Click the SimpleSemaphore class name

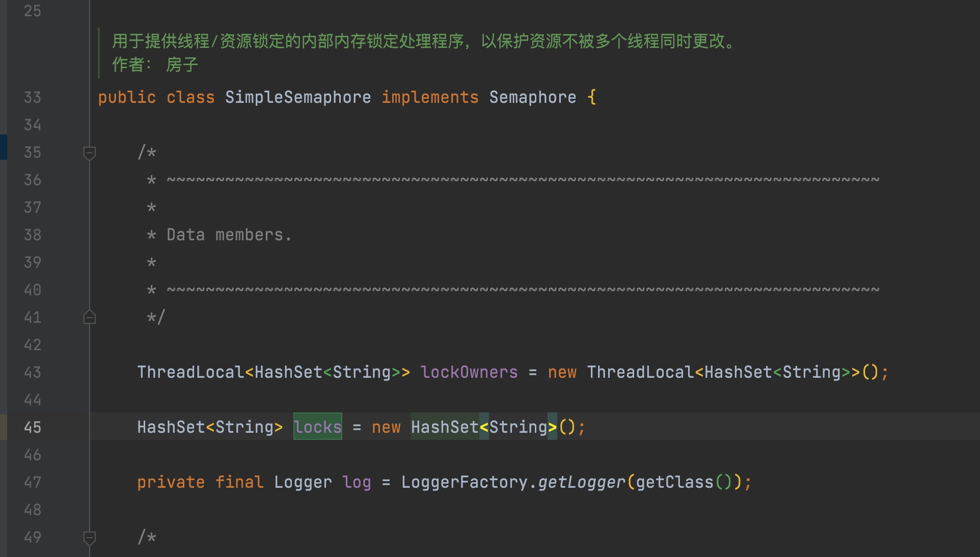point(298,97)
